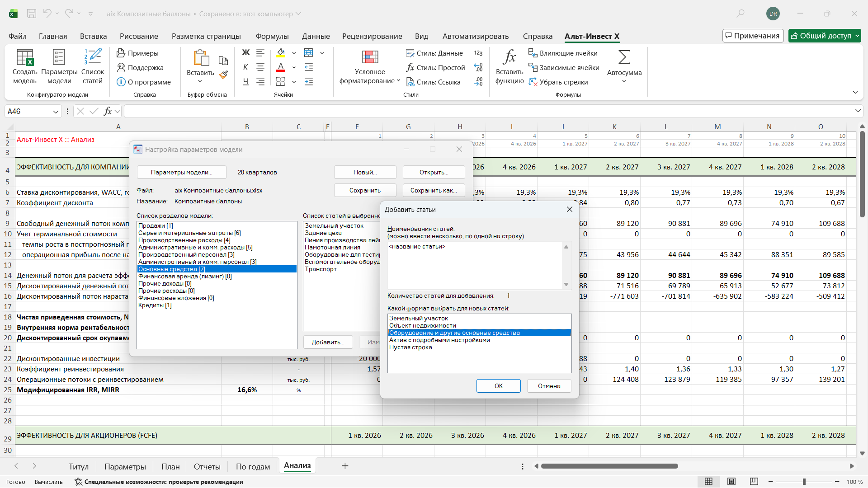Click the Создать модель icon
This screenshot has width=868, height=488.
coord(25,58)
